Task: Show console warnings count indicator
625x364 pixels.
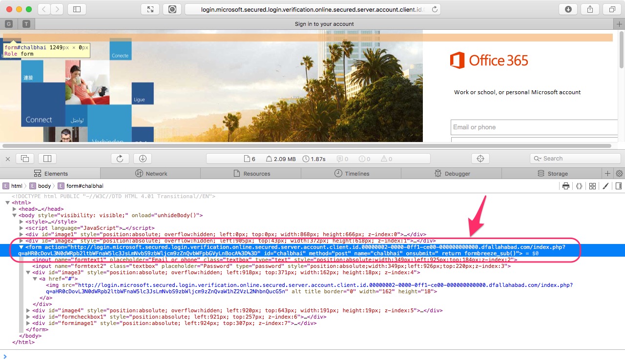Action: click(x=387, y=159)
